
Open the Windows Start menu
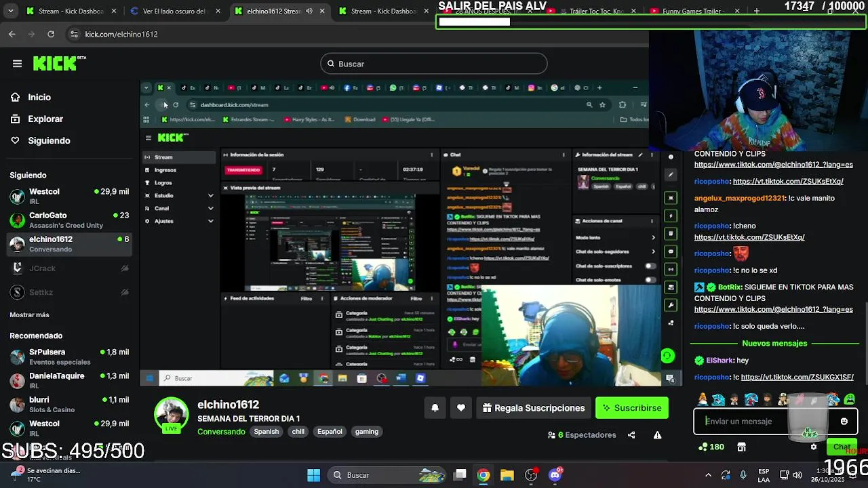pos(313,475)
